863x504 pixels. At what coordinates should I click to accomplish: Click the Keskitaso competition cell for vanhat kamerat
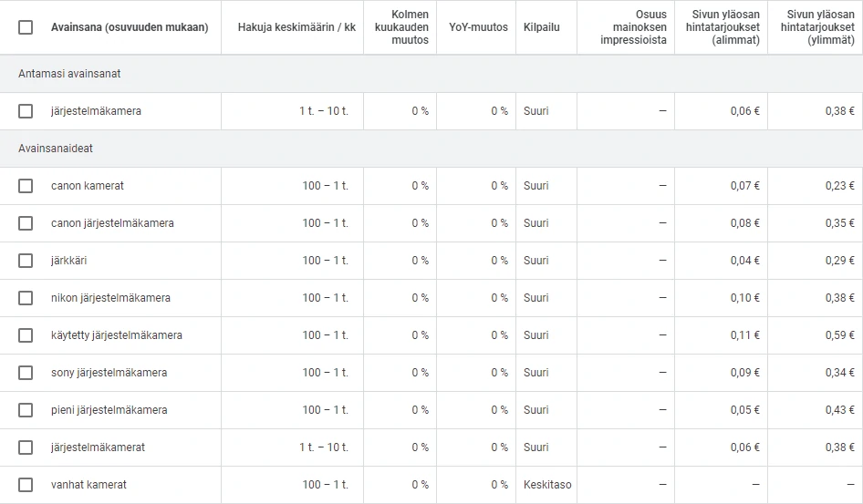tap(547, 485)
